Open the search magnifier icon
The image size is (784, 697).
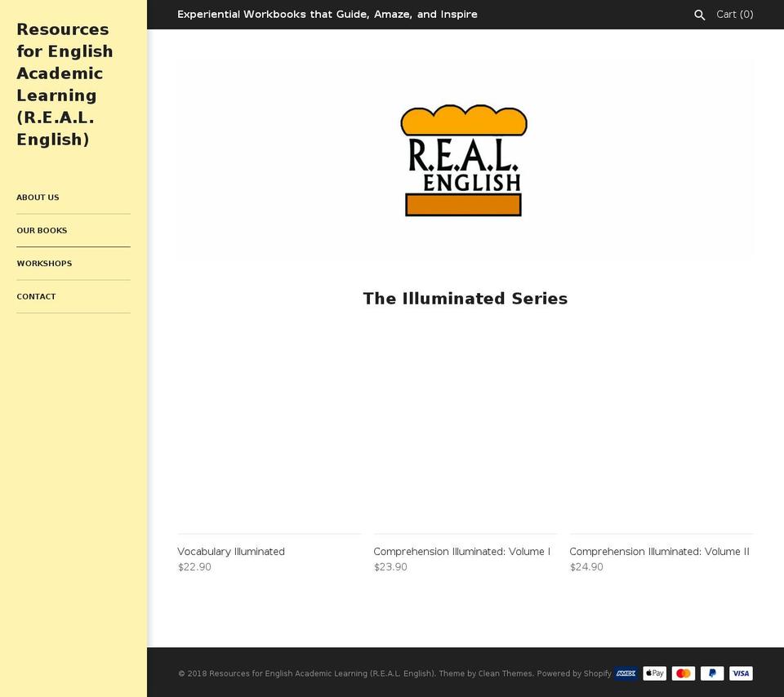[x=700, y=15]
